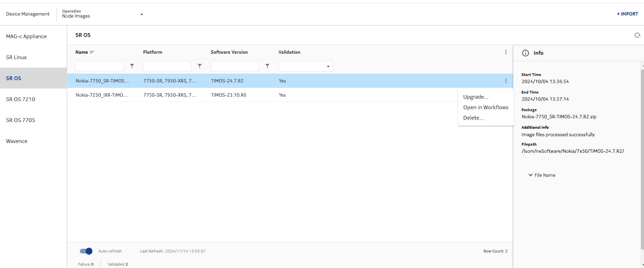The image size is (644, 268).
Task: Select Open in Workflows menu entry
Action: pyautogui.click(x=486, y=107)
